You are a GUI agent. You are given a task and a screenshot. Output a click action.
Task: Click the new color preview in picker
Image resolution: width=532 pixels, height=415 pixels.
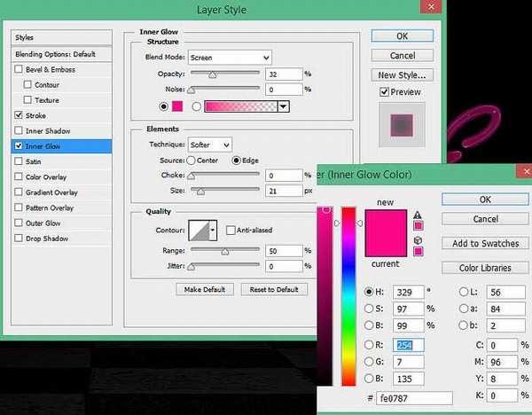coord(384,222)
